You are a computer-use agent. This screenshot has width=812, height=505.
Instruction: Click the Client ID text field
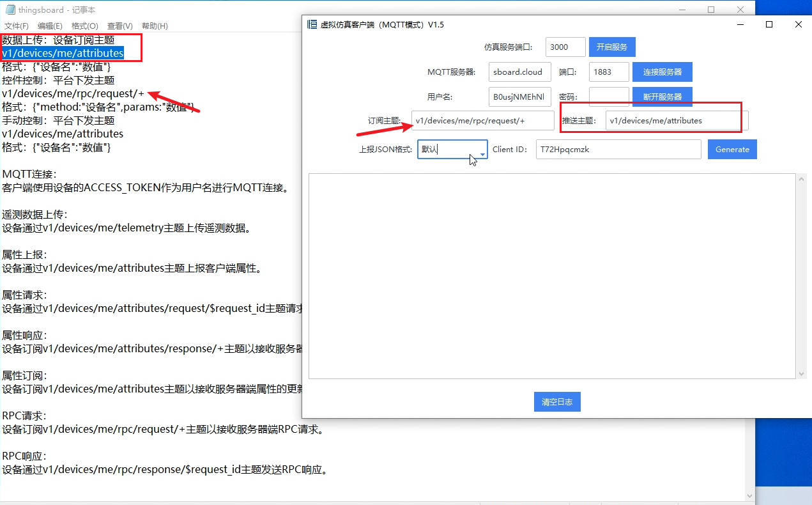pyautogui.click(x=618, y=149)
